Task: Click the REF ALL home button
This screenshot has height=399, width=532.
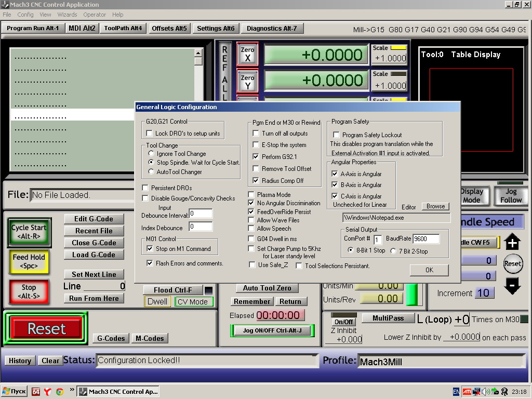Action: [224, 71]
